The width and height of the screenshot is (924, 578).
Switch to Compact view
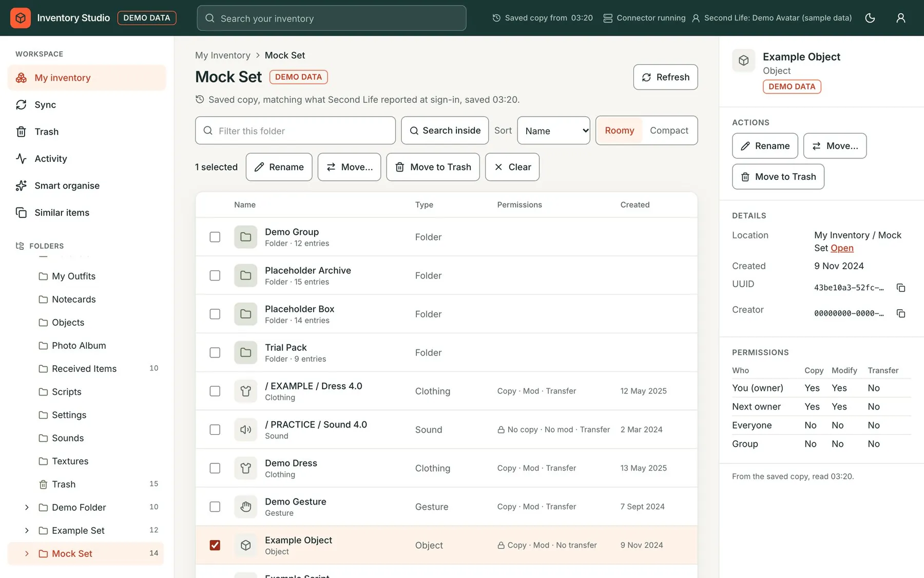[x=669, y=130]
